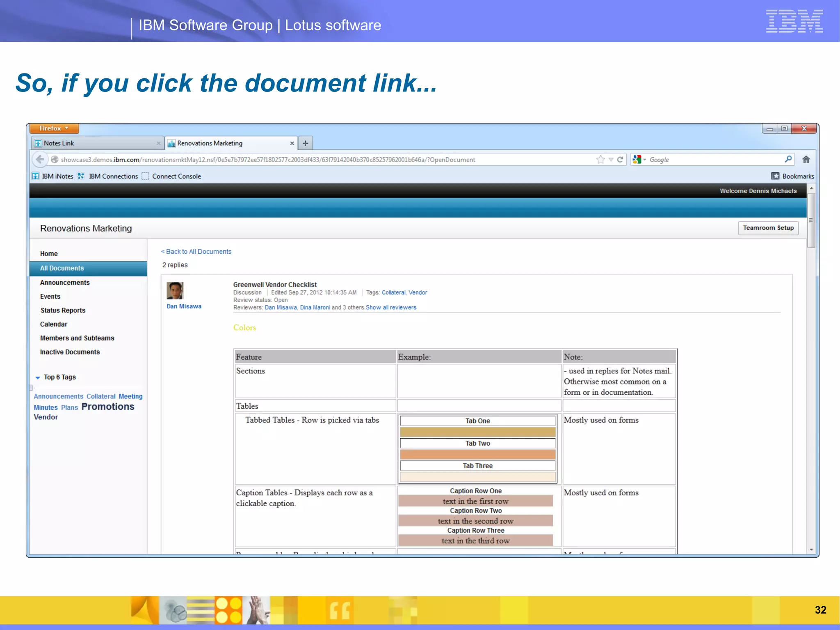Click the home icon in browser toolbar
This screenshot has height=630, width=840.
pos(806,160)
